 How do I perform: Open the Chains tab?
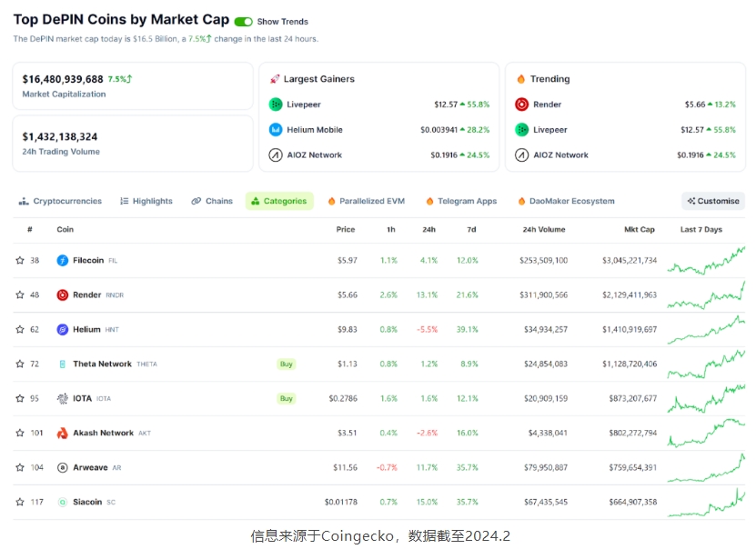[x=212, y=201]
